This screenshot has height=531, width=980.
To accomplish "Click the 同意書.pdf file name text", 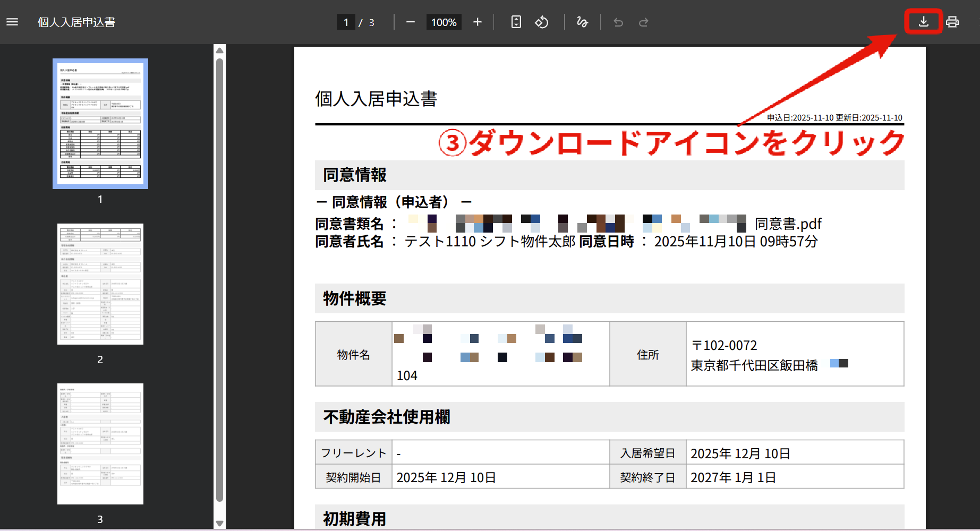I will tap(788, 224).
